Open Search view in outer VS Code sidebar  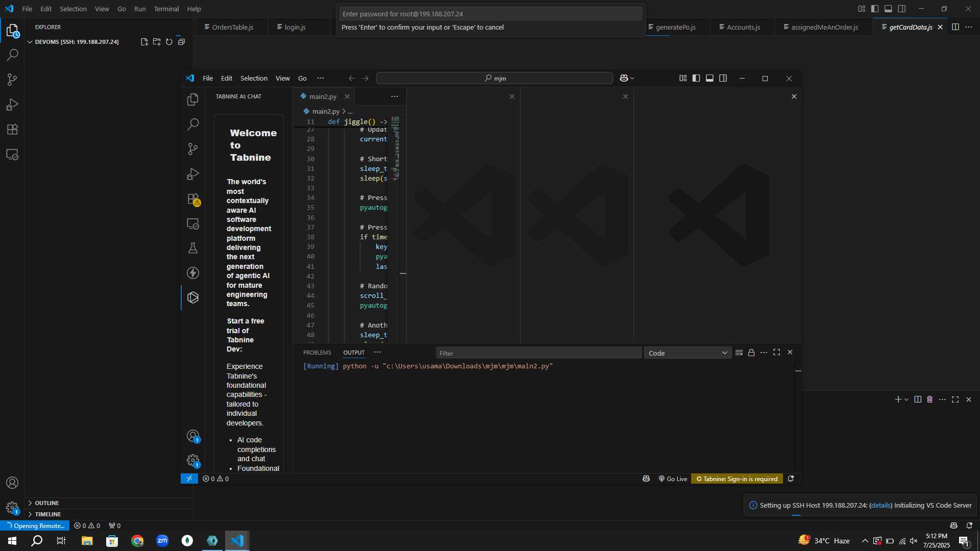(12, 55)
